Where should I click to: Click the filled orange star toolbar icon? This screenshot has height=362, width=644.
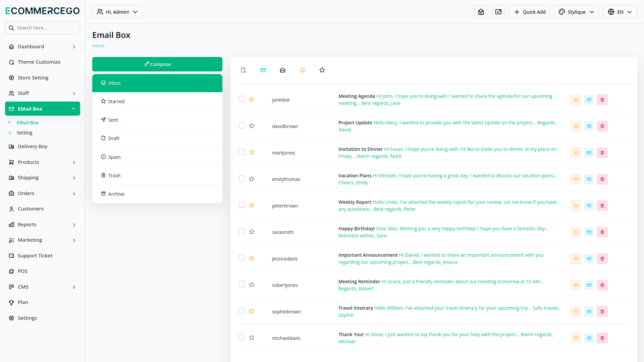coord(302,70)
